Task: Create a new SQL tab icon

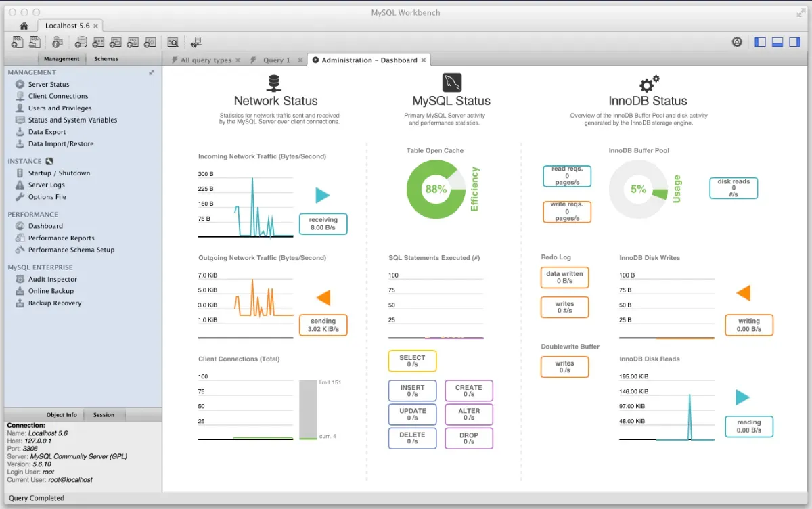Action: point(18,42)
